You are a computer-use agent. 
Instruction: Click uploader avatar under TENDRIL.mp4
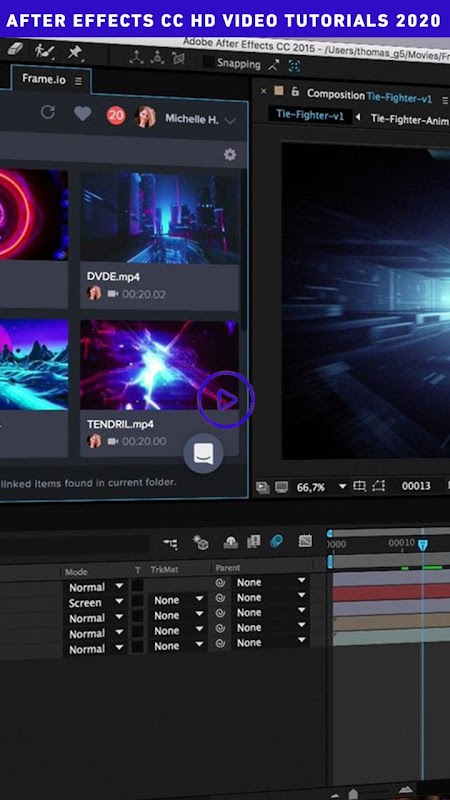coord(94,441)
